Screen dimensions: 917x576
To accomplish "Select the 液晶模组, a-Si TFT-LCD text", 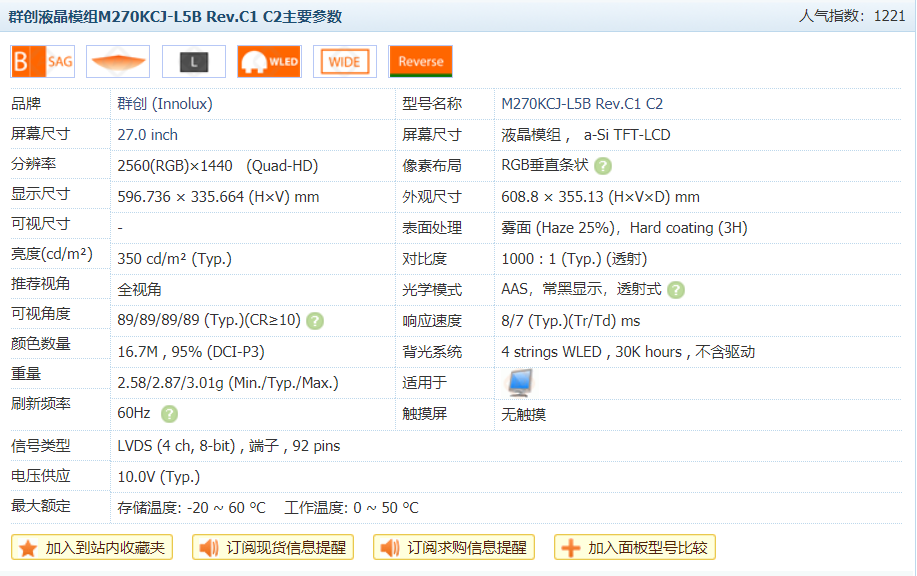I will point(585,135).
